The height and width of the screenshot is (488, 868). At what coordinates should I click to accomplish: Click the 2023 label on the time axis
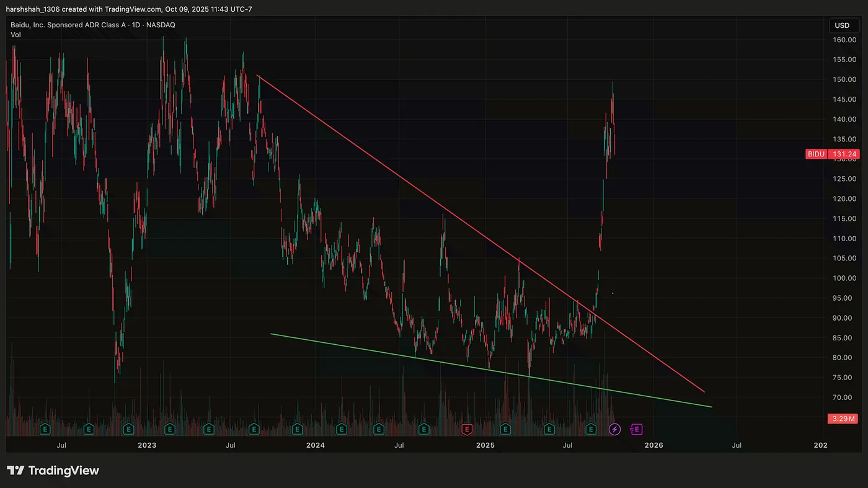147,445
